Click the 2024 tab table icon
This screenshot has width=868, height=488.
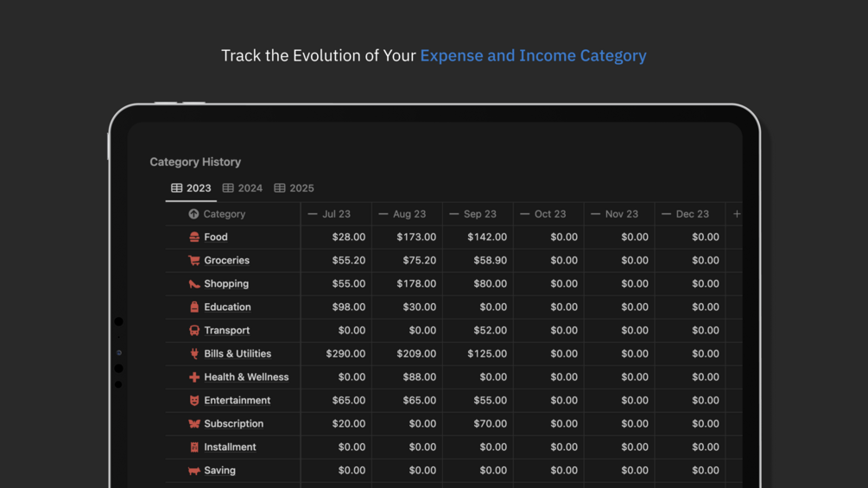[x=228, y=188]
